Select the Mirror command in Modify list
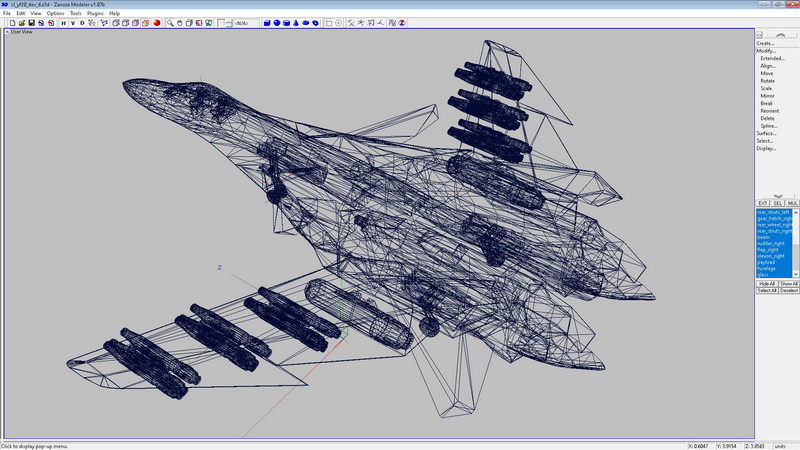Image resolution: width=800 pixels, height=450 pixels. pos(767,96)
